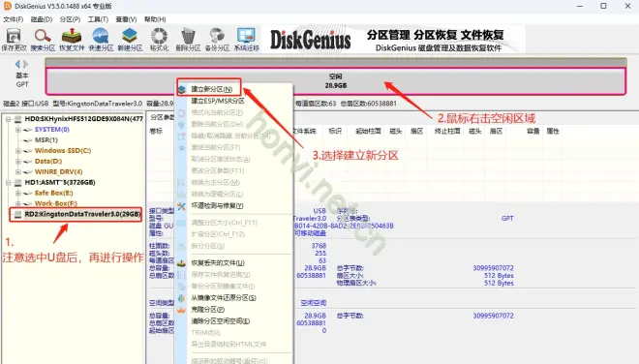Launch the 快速分区 quick partition tool
This screenshot has width=639, height=364.
(101, 40)
